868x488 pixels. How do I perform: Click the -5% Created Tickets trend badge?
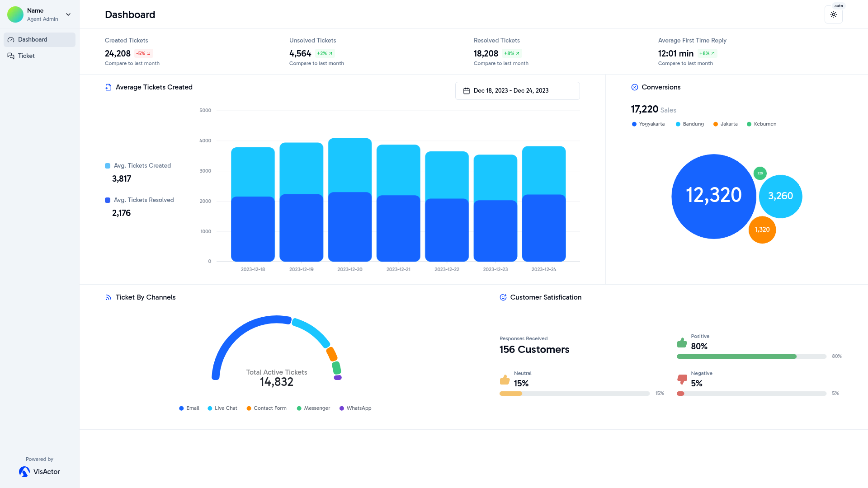coord(143,53)
